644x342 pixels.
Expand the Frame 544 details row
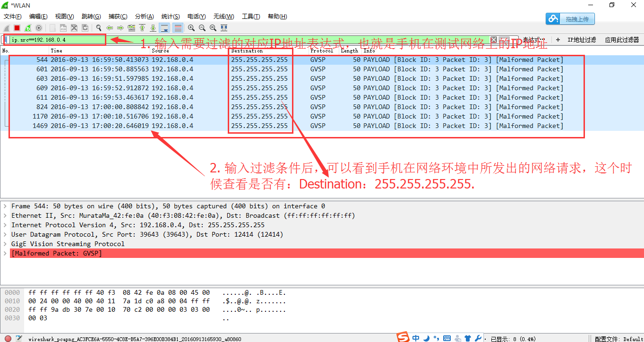click(x=5, y=206)
